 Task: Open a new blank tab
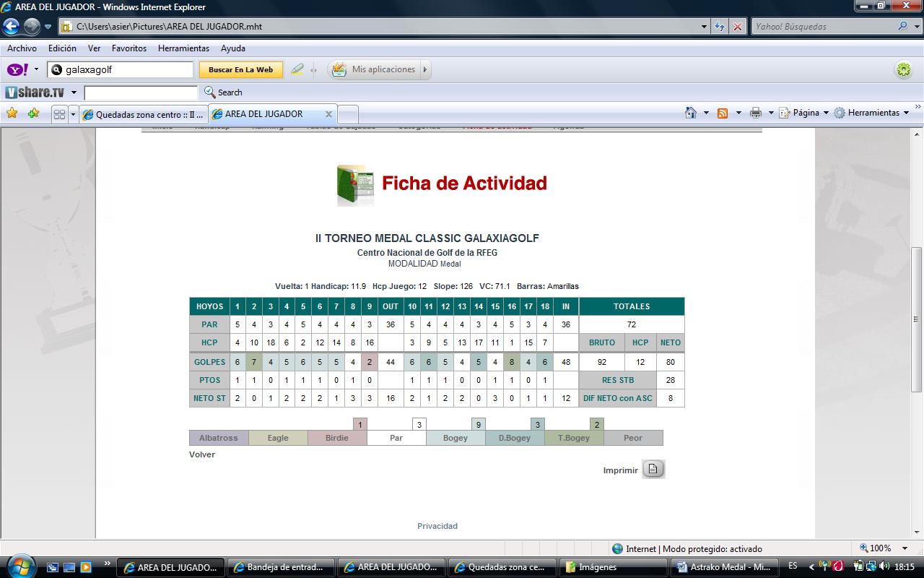pos(348,114)
